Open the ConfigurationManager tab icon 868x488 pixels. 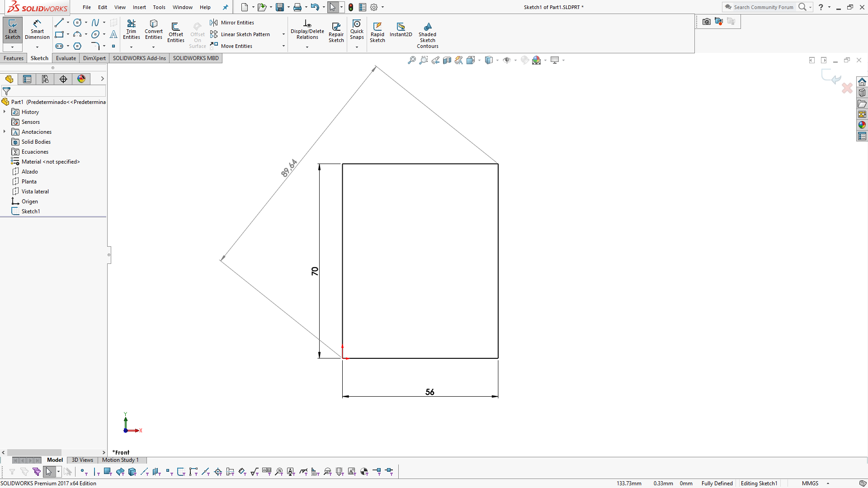tap(45, 79)
